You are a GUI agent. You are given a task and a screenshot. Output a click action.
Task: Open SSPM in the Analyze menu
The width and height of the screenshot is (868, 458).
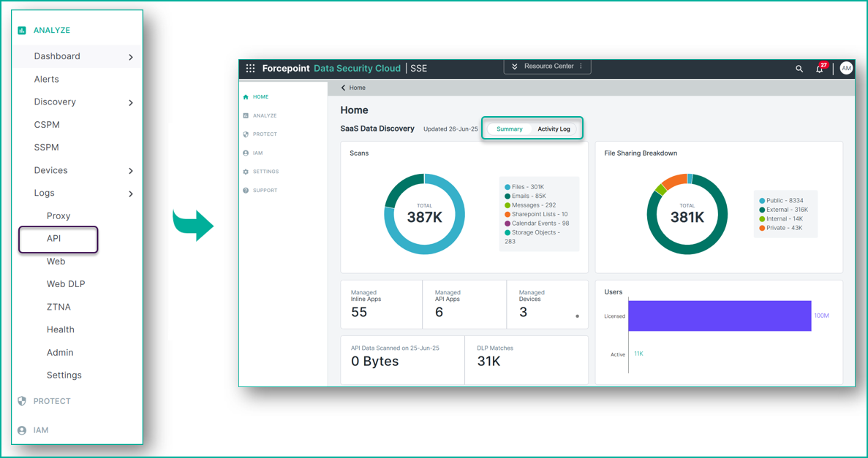(x=47, y=147)
